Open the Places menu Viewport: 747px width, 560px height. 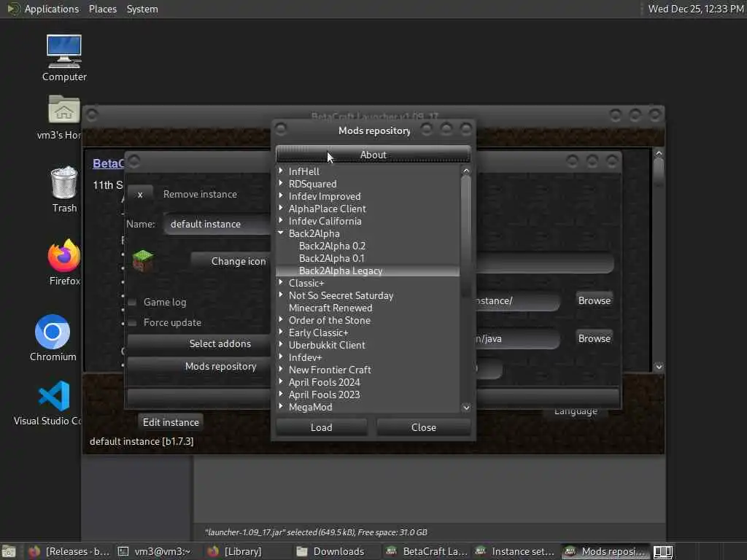point(102,9)
